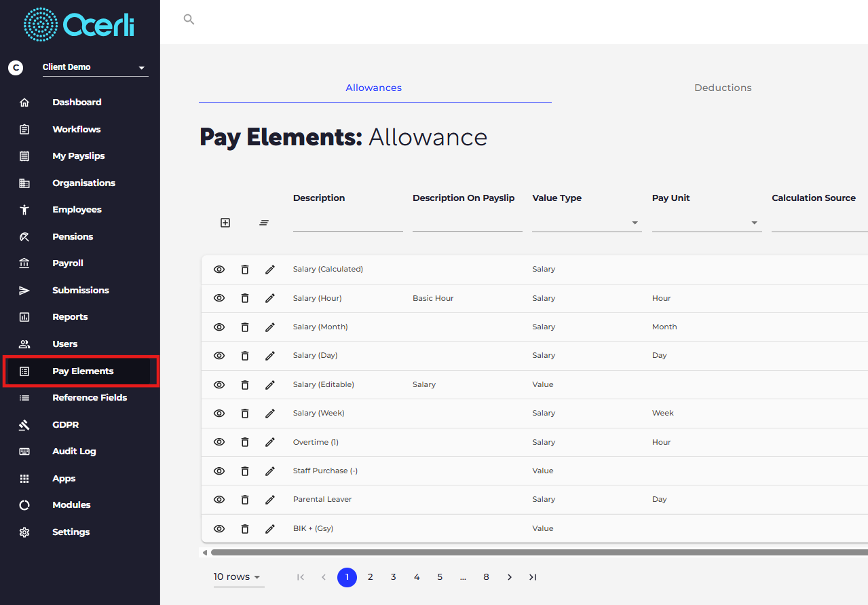Image resolution: width=868 pixels, height=605 pixels.
Task: Click the search magnifier icon
Action: pos(189,20)
